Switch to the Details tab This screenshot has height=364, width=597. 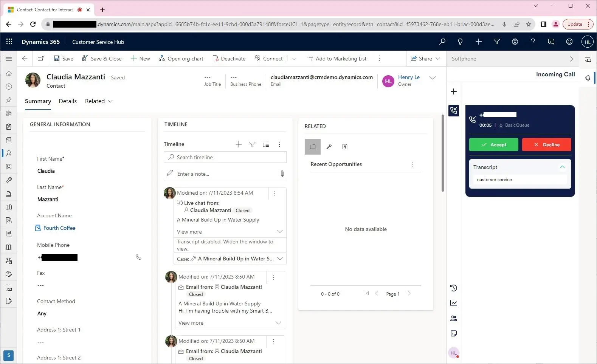pos(68,101)
